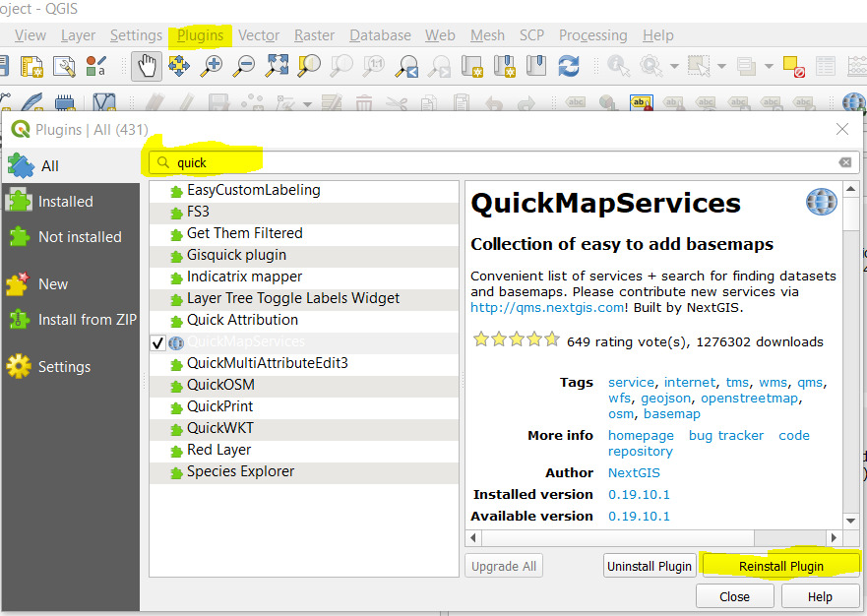Select the Quick Attribution plugin
This screenshot has height=616, width=867.
pos(303,320)
